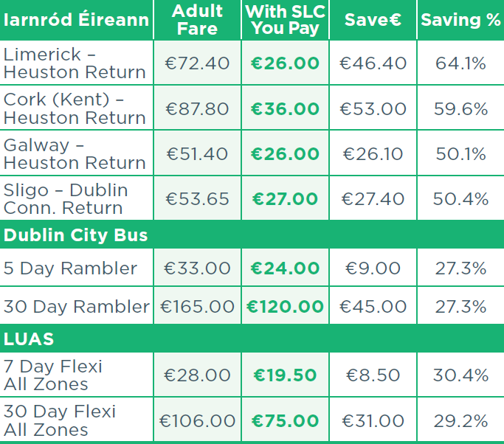Select the 30 Day Rambler row label
This screenshot has width=504, height=444.
[77, 306]
